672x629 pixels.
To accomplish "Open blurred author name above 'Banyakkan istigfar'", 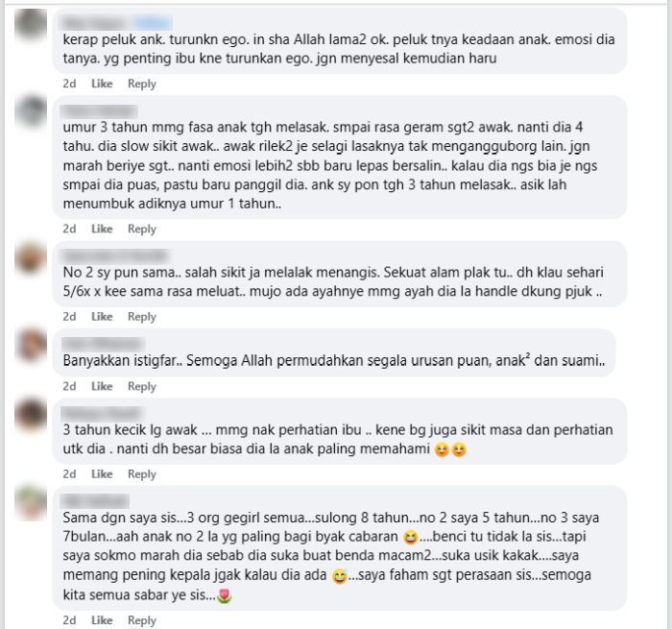I will 103,344.
